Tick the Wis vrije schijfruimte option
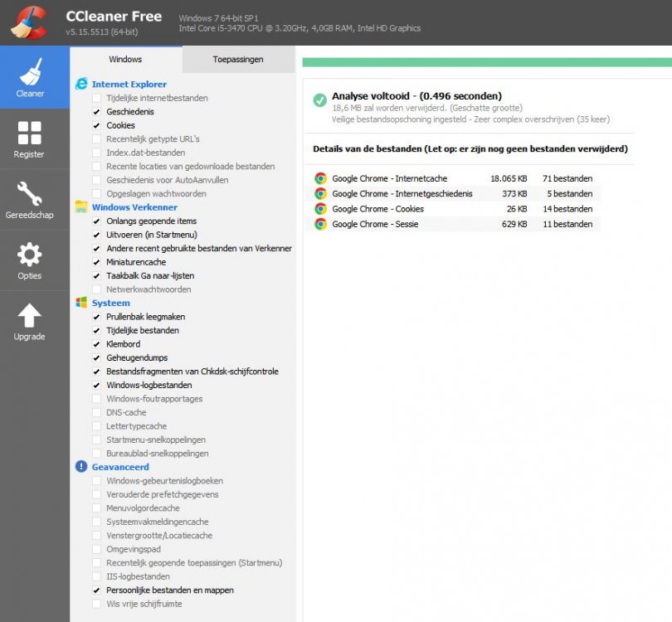 (x=98, y=604)
